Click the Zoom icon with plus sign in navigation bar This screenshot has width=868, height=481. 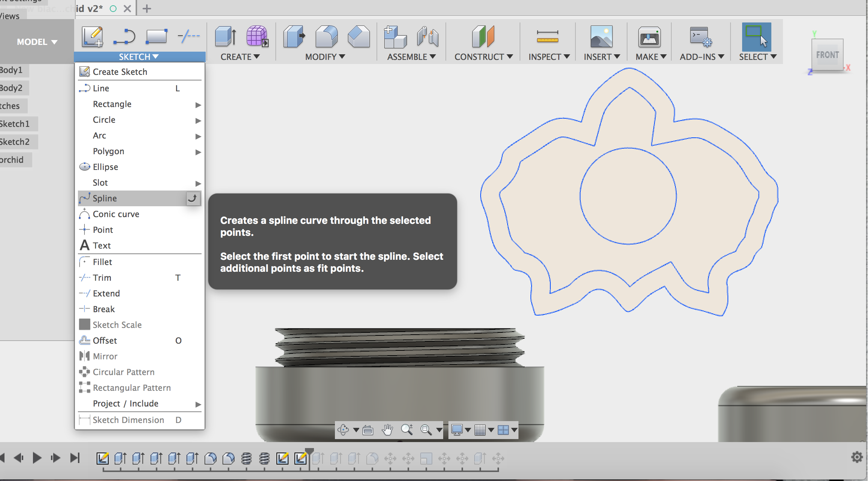[x=407, y=430]
